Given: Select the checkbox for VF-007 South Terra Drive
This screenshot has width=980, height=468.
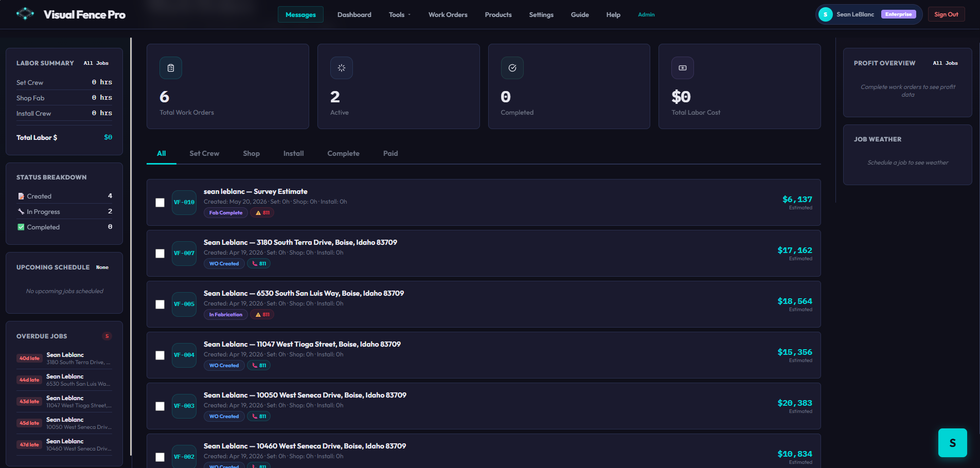Looking at the screenshot, I should coord(160,254).
